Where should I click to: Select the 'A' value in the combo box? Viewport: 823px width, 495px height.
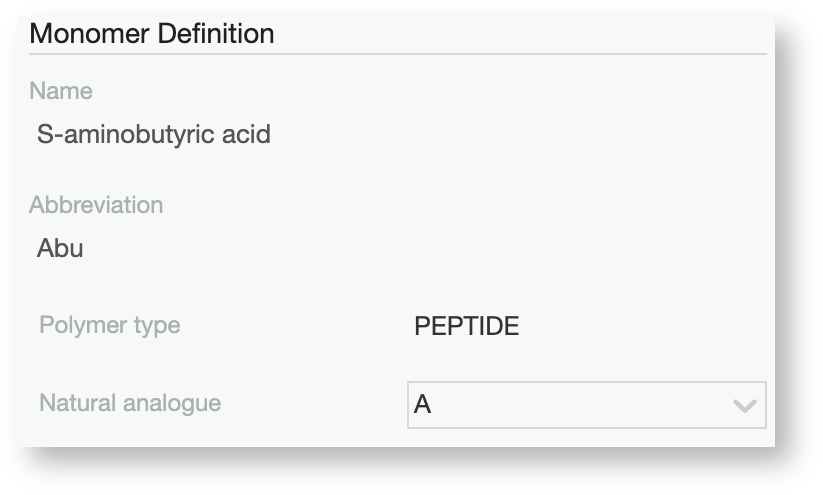pyautogui.click(x=423, y=406)
